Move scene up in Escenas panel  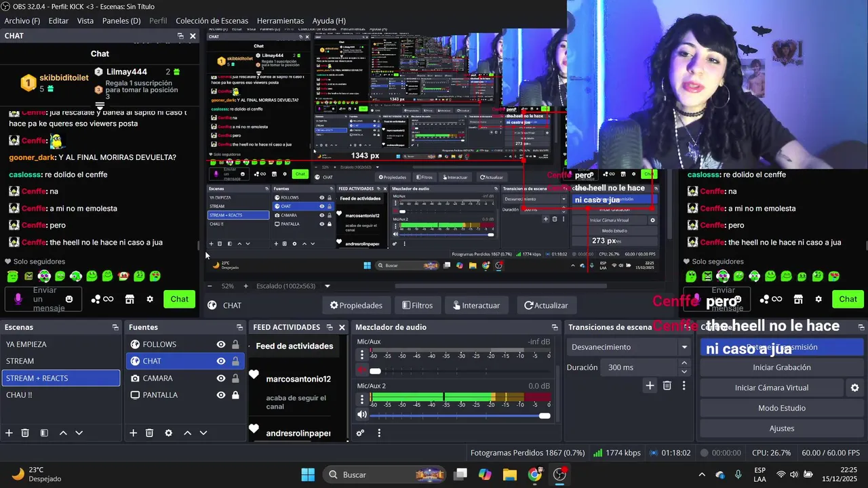click(x=63, y=433)
